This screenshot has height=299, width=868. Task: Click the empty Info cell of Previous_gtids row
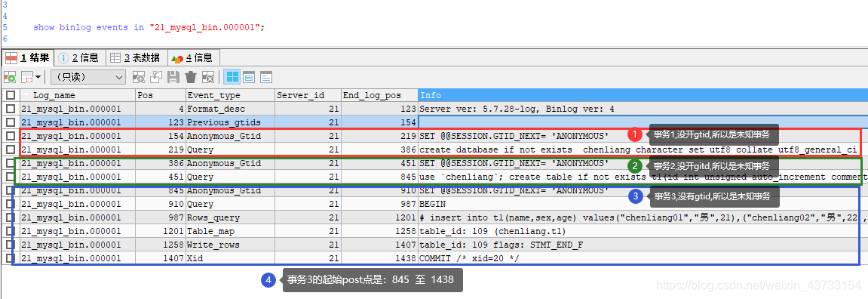tap(643, 122)
